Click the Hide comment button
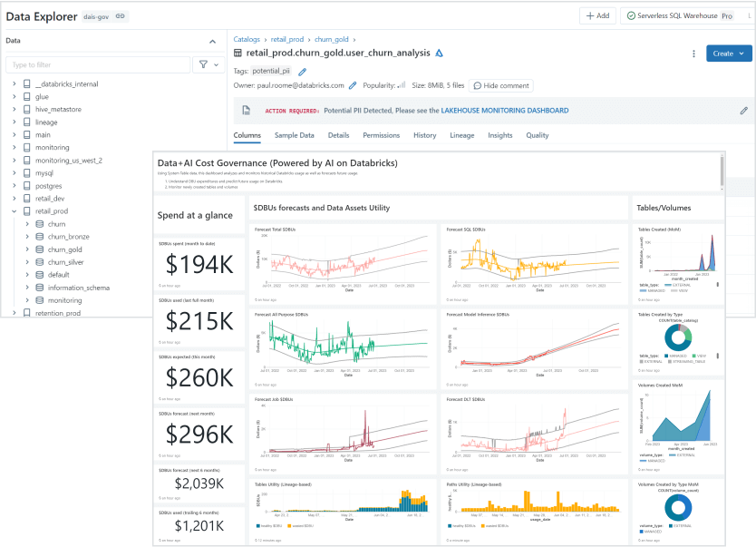This screenshot has width=756, height=547. (x=501, y=85)
